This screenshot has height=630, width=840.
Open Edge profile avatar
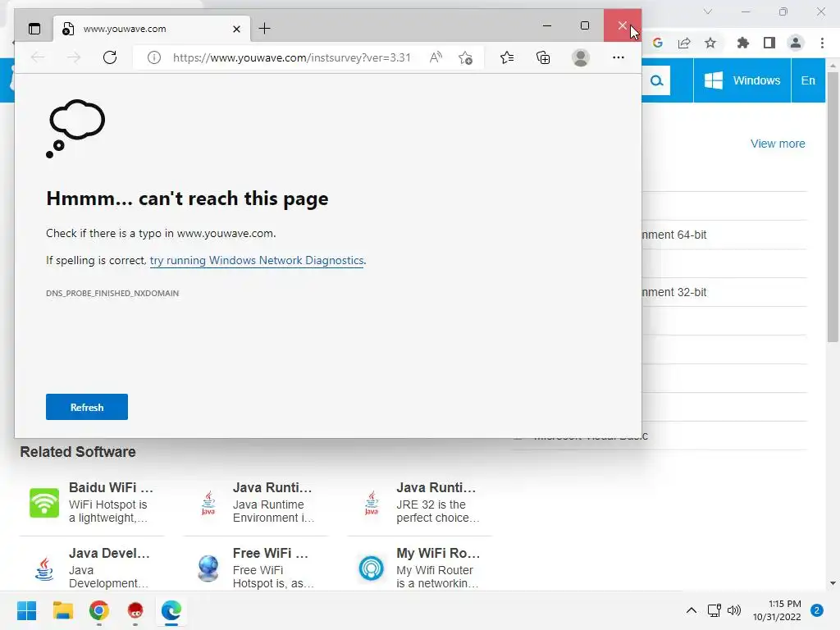point(580,57)
